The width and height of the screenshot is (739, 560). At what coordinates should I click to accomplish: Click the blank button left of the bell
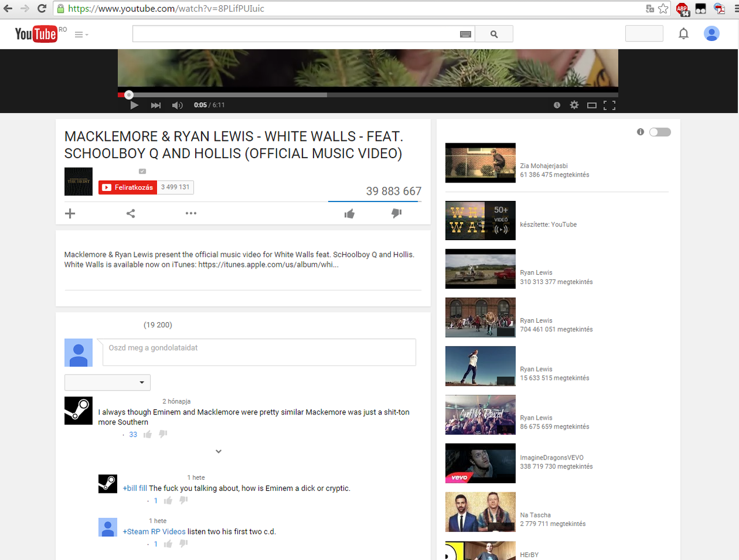644,34
